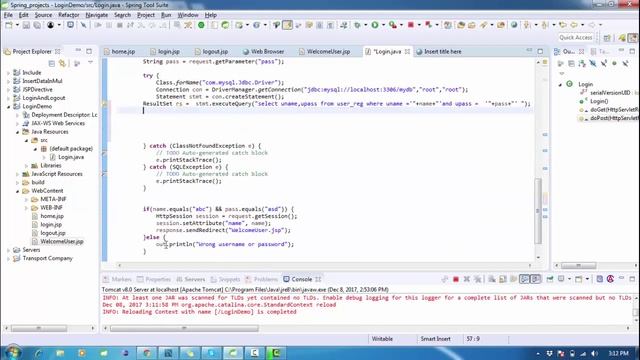Maximize the editor area icon
The height and width of the screenshot is (360, 640).
click(x=540, y=51)
